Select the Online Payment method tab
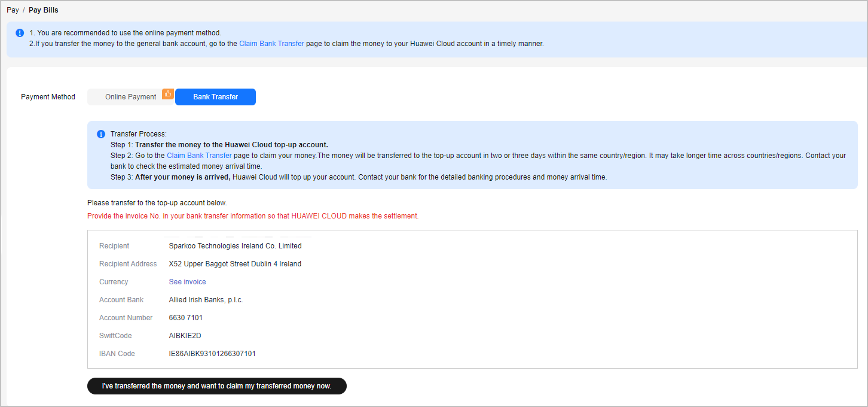This screenshot has width=868, height=407. (131, 97)
